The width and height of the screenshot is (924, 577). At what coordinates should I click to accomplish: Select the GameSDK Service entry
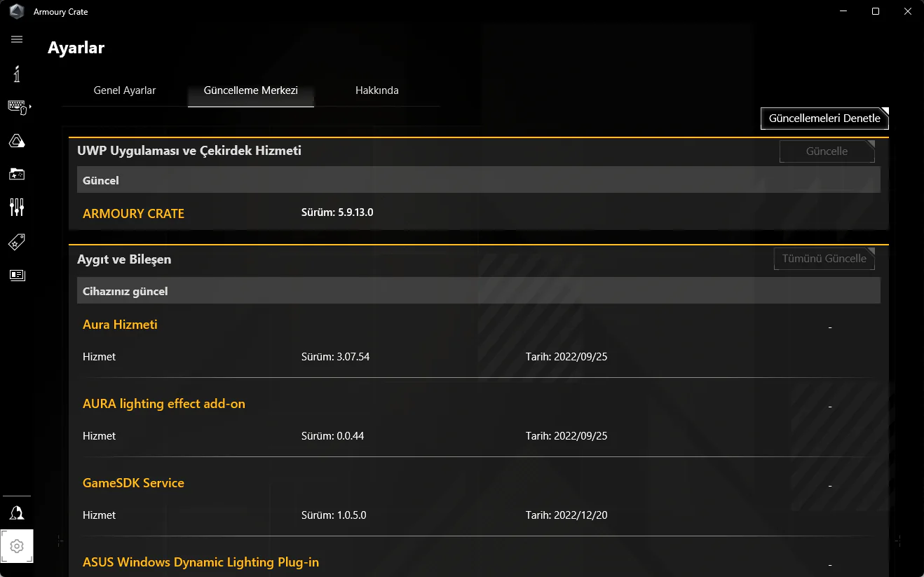[133, 483]
